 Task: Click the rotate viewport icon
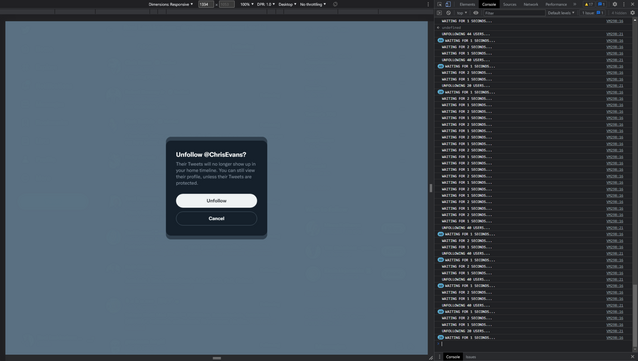[x=335, y=4]
